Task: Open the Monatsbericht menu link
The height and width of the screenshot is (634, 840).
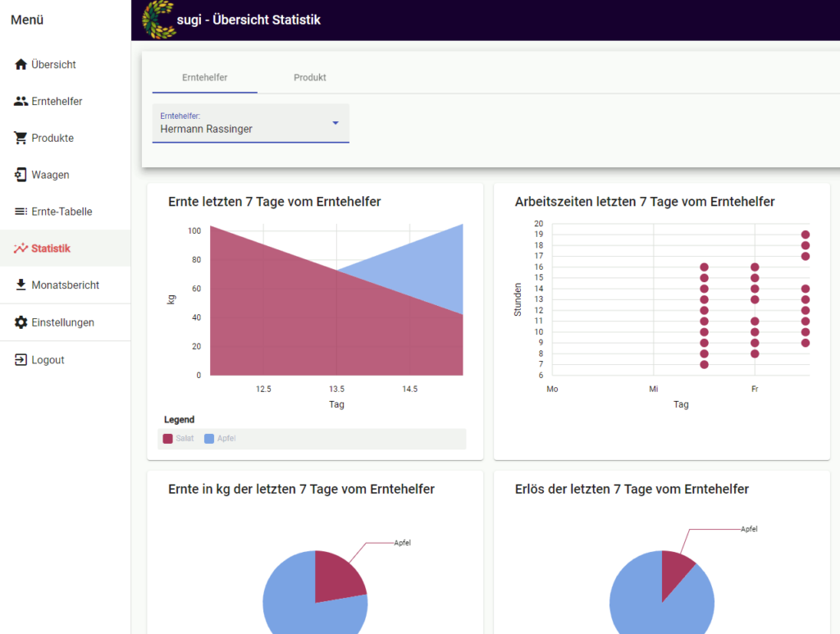Action: coord(66,285)
